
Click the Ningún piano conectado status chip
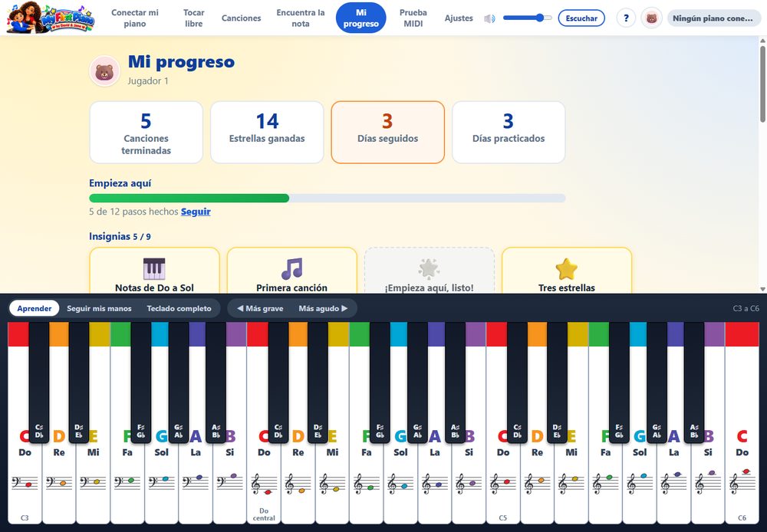[714, 18]
